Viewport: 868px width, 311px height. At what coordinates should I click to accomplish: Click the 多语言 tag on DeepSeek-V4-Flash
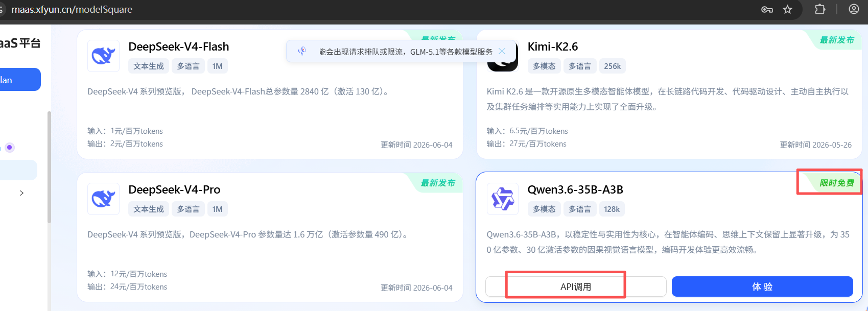pyautogui.click(x=188, y=66)
